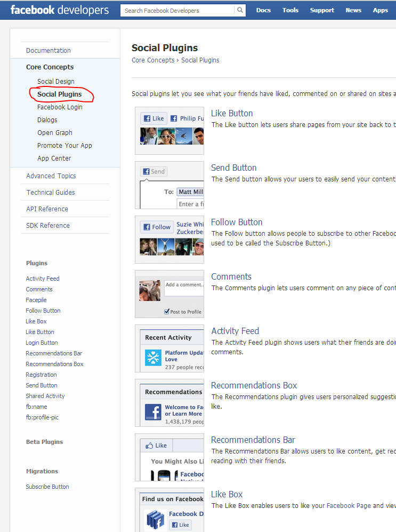396x532 pixels.
Task: Open Dialogs sidebar item
Action: tap(47, 120)
